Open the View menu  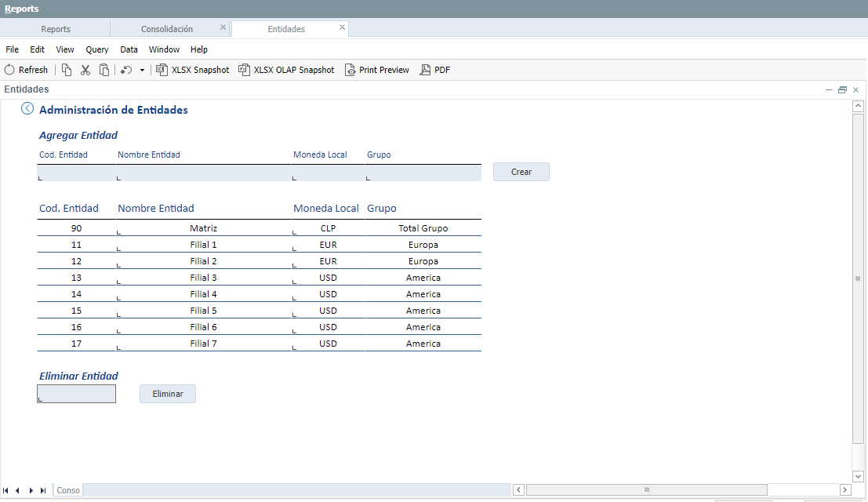pyautogui.click(x=65, y=49)
